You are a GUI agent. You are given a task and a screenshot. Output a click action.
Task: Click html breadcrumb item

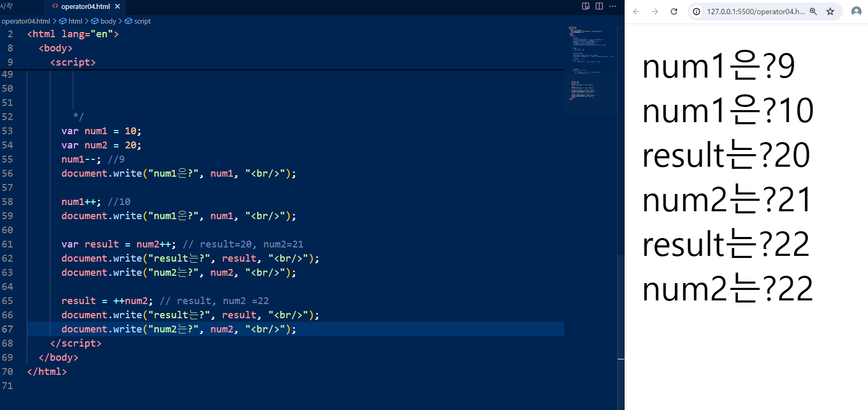click(71, 21)
